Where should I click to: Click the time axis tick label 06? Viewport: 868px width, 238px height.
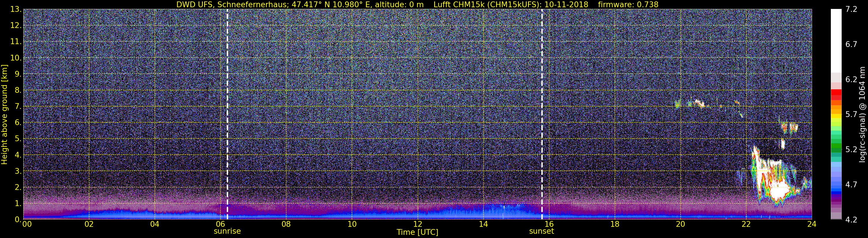coord(220,224)
